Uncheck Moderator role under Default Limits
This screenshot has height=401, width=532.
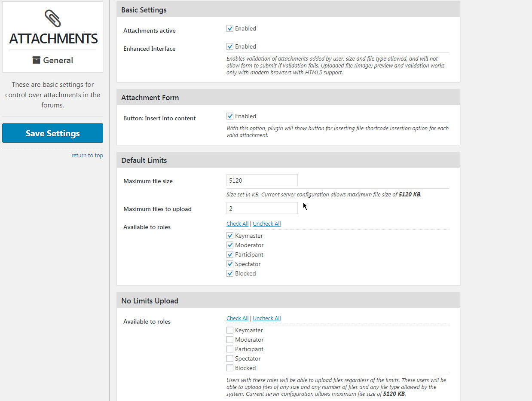click(230, 245)
